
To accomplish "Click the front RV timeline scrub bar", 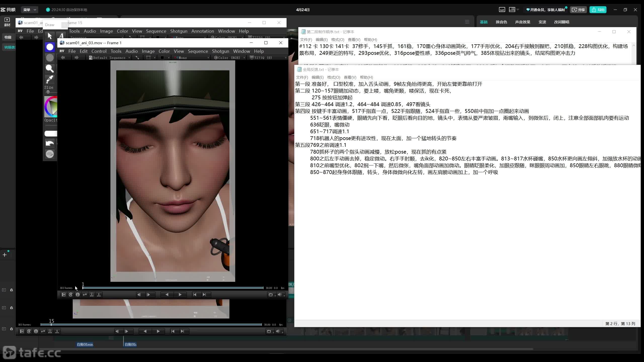I will 173,288.
